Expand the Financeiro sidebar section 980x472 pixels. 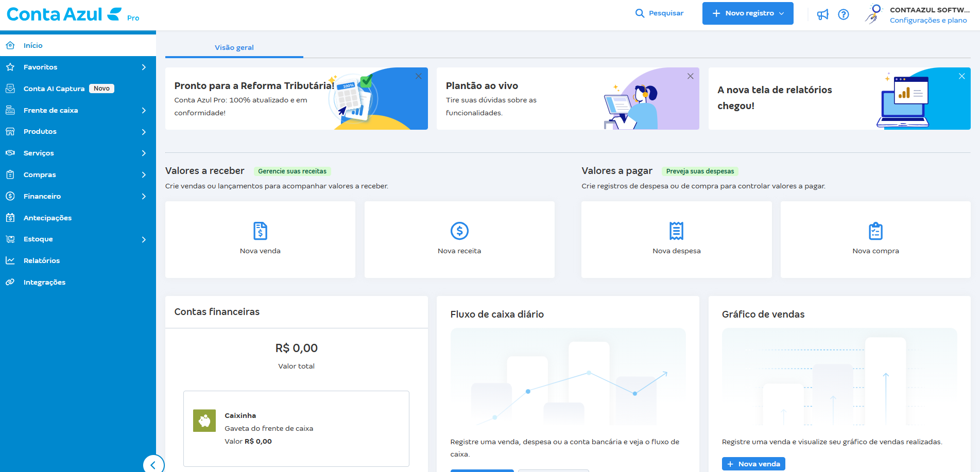tap(42, 196)
